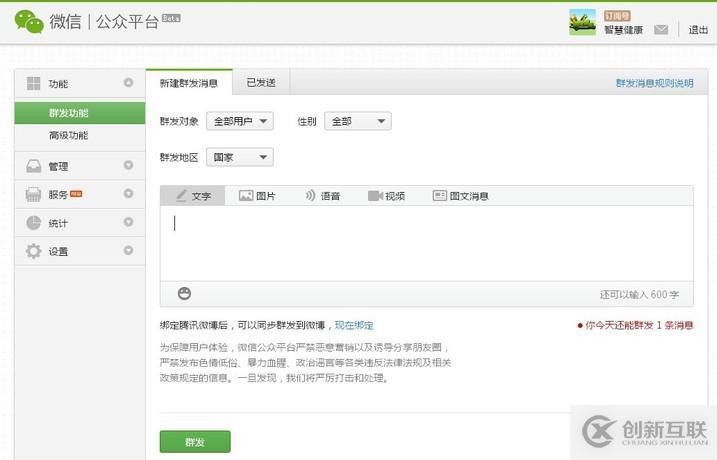Open 高级功能 in the sidebar

68,135
